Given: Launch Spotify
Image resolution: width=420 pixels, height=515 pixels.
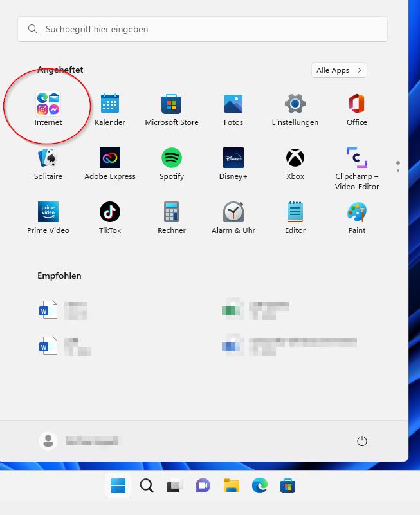Looking at the screenshot, I should pos(172,164).
